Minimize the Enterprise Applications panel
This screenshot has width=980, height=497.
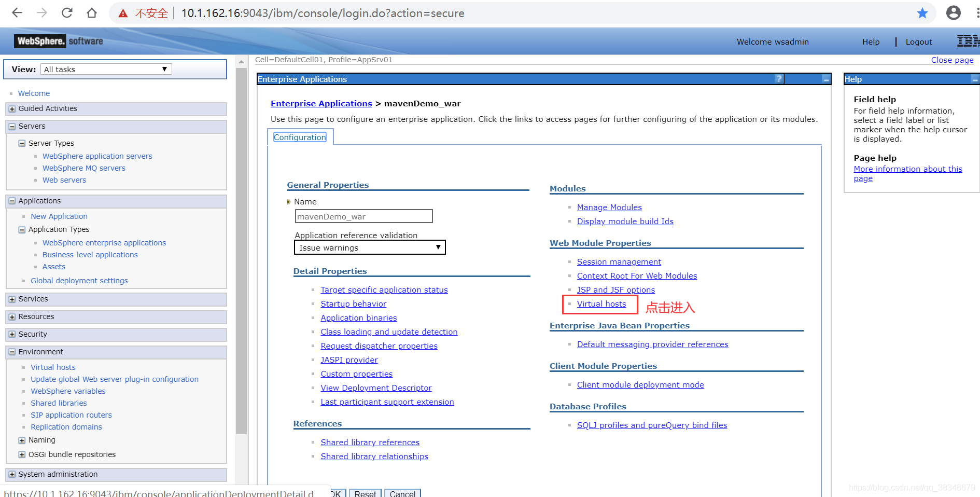[825, 79]
